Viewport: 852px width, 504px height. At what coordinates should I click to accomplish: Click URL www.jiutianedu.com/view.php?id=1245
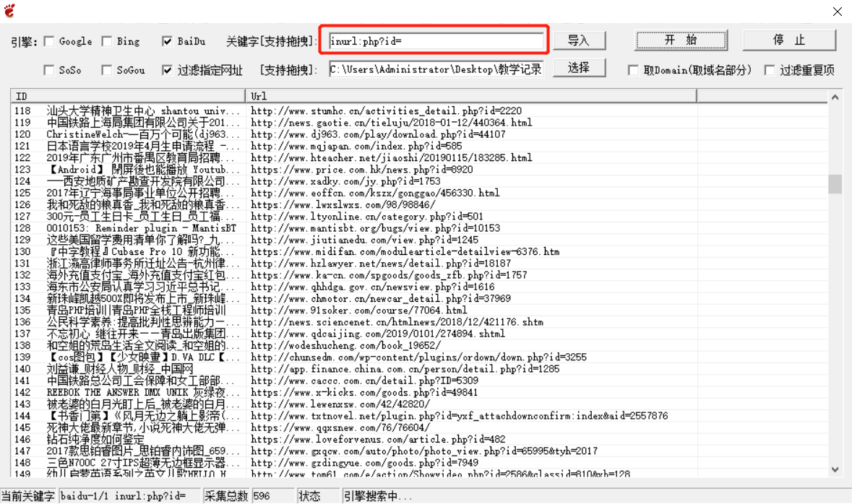coord(365,240)
